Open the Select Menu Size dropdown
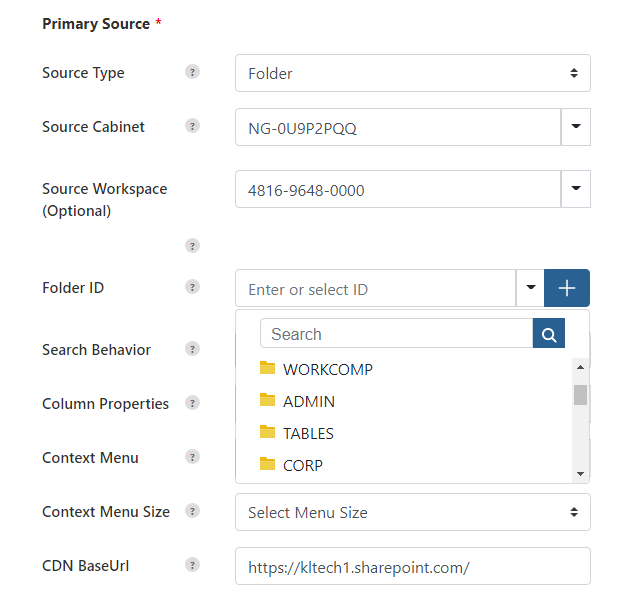 tap(413, 512)
